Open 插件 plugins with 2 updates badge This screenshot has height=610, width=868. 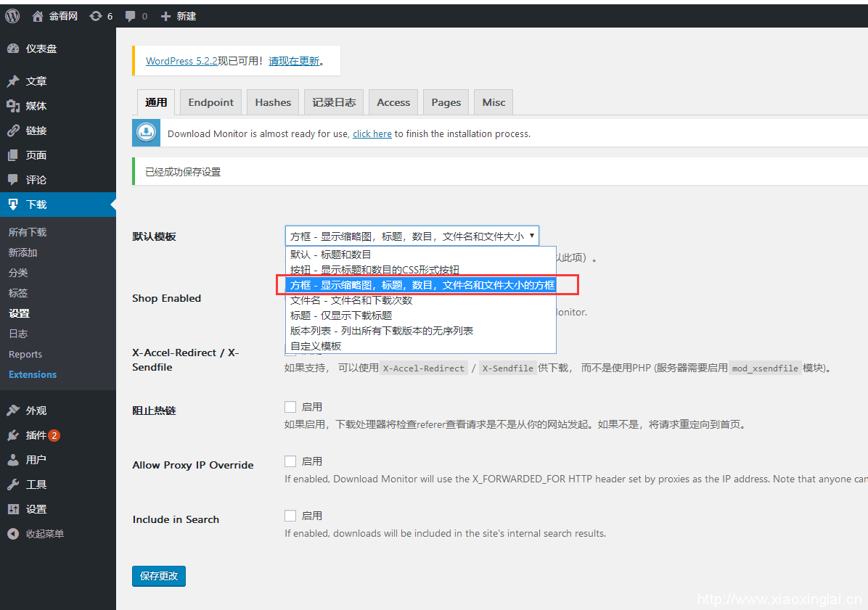click(13, 435)
